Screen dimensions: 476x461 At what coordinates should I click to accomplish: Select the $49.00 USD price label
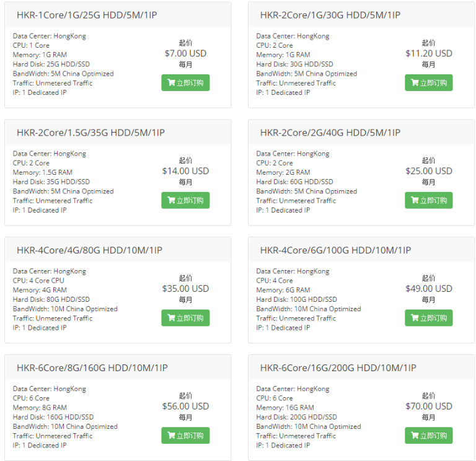[x=429, y=289]
